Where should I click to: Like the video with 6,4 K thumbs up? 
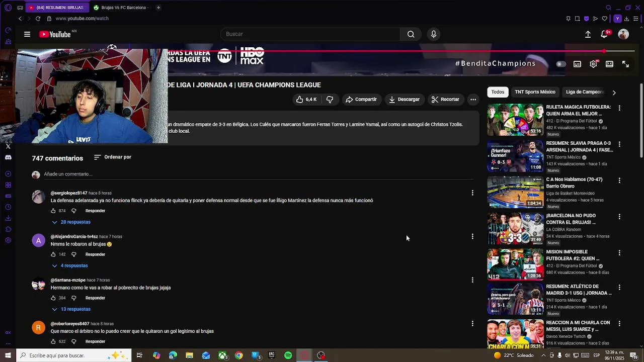click(x=306, y=100)
